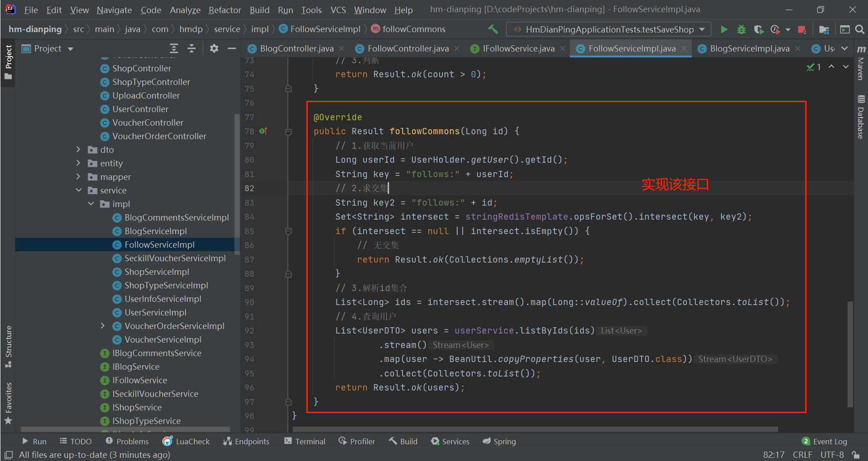Click the Collapse All icon in Project panel

[192, 48]
